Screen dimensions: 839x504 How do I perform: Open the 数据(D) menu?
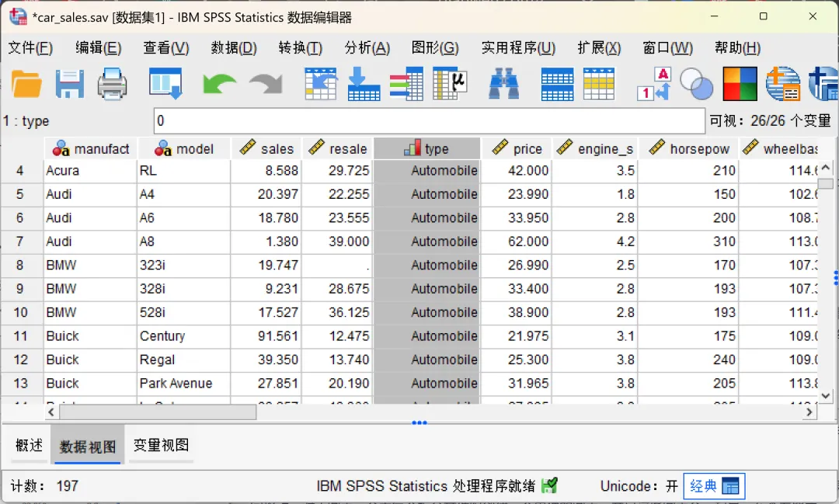tap(234, 48)
